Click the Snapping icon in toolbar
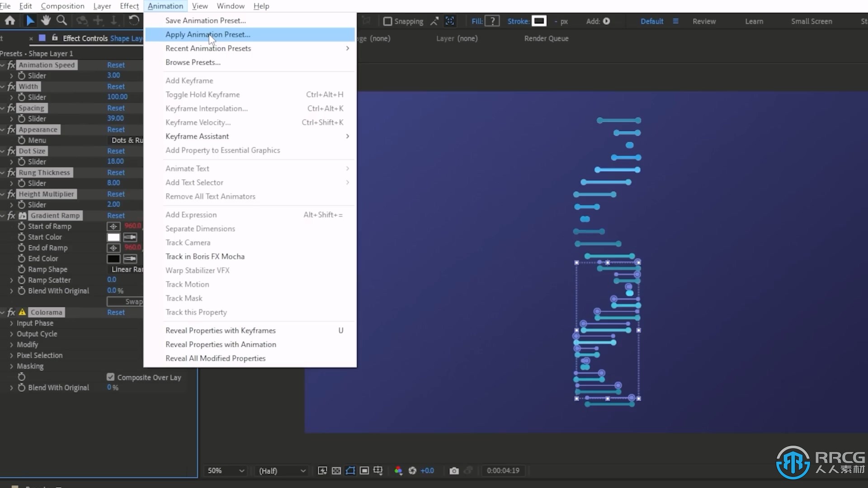Image resolution: width=868 pixels, height=488 pixels. coord(387,21)
